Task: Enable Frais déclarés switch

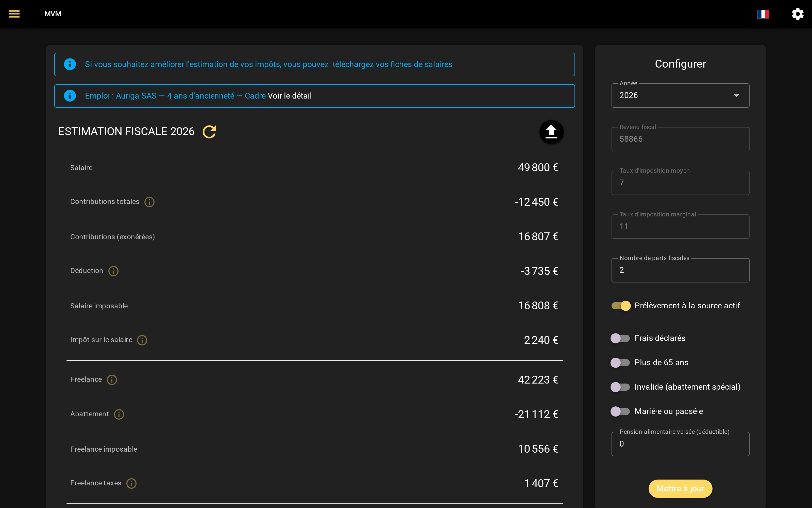Action: 620,338
